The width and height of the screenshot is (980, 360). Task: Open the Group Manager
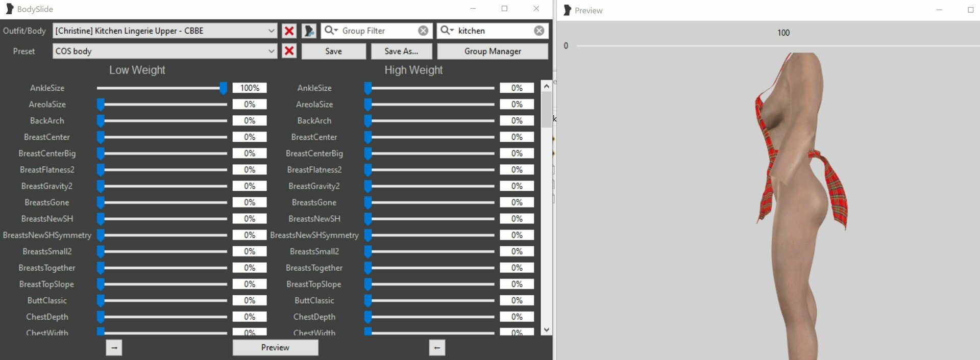pyautogui.click(x=493, y=51)
